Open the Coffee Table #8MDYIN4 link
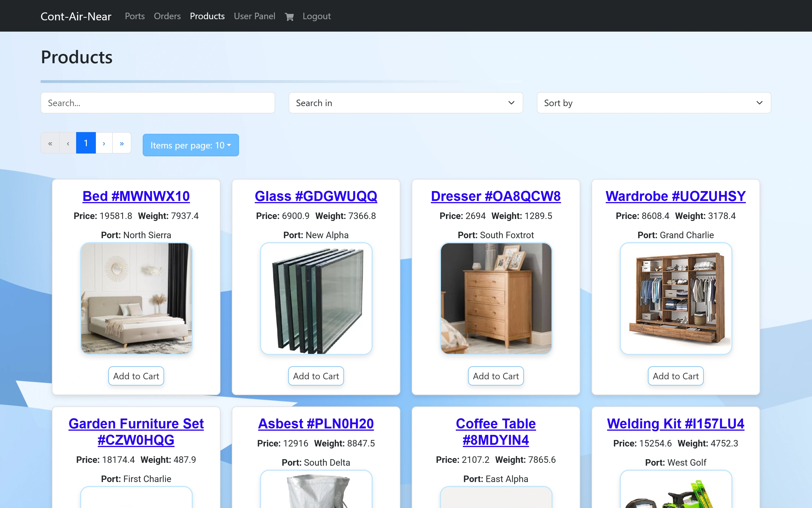 [496, 432]
